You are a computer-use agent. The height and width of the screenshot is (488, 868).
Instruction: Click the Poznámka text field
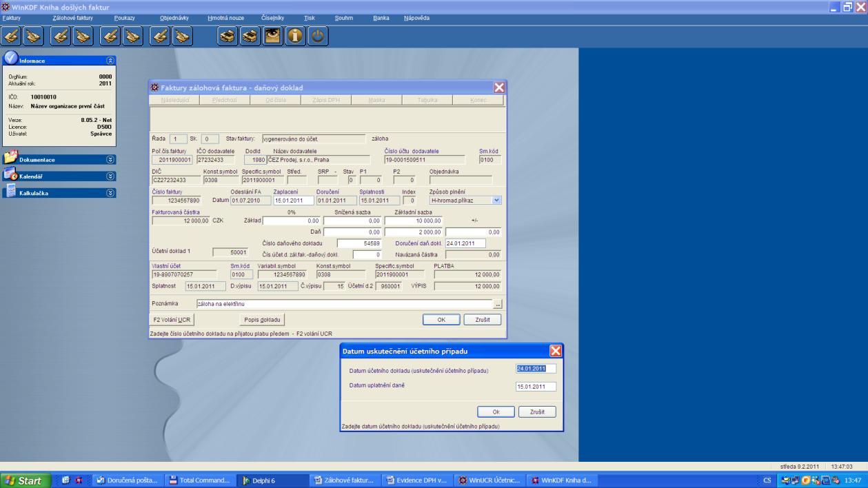[345, 303]
